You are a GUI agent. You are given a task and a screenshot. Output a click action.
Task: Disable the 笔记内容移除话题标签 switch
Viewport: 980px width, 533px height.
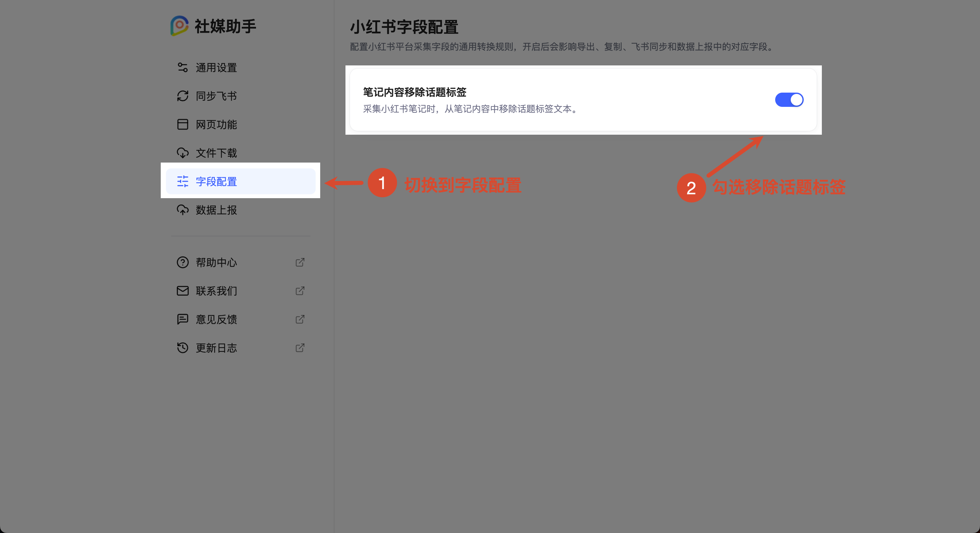pos(789,100)
